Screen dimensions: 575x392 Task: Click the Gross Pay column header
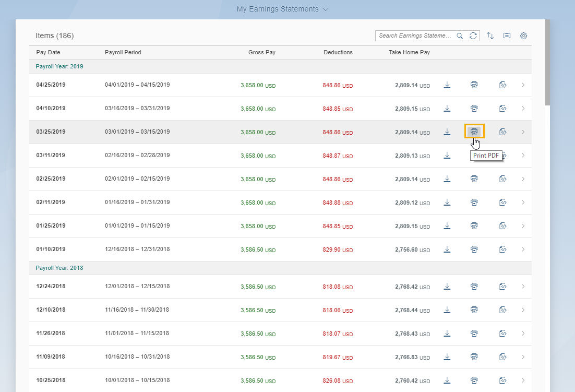click(261, 52)
